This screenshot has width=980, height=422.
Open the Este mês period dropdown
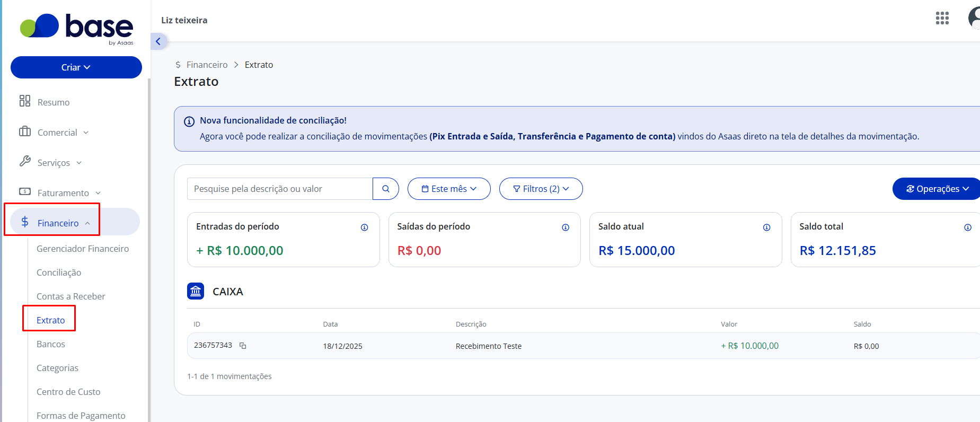449,189
